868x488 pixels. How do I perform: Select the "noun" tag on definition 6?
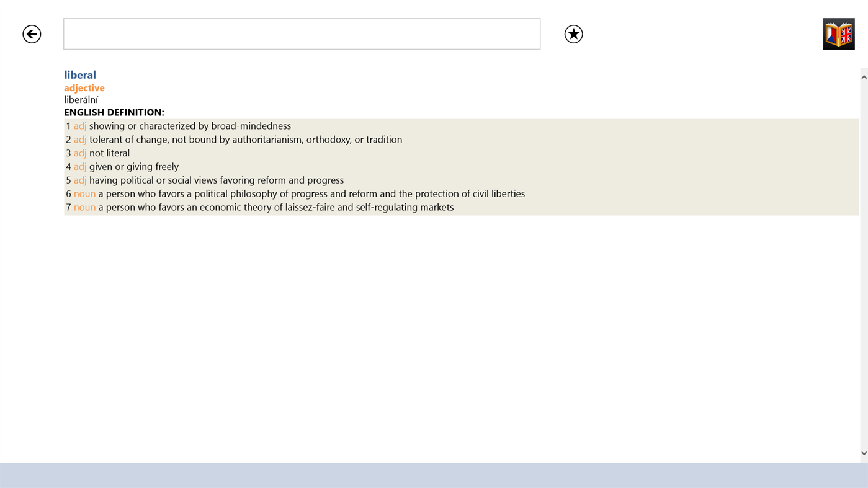click(84, 193)
